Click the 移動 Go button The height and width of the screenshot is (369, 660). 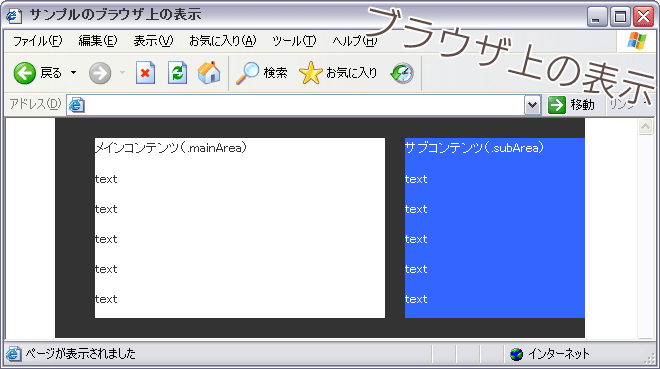(572, 105)
